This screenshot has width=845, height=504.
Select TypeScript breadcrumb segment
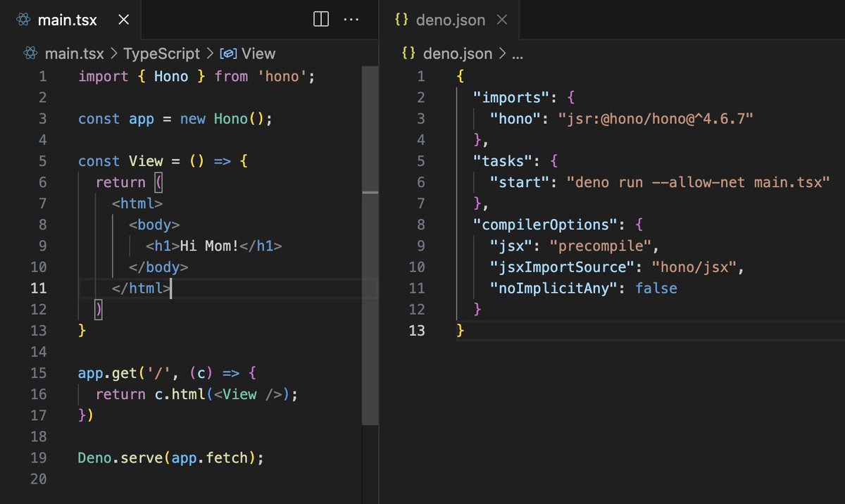(162, 53)
